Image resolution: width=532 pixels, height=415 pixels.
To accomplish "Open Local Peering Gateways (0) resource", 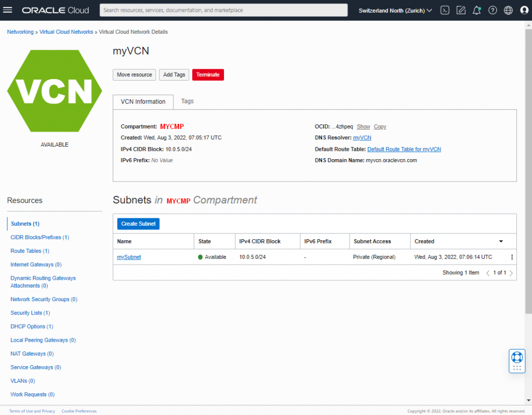I will tap(43, 340).
